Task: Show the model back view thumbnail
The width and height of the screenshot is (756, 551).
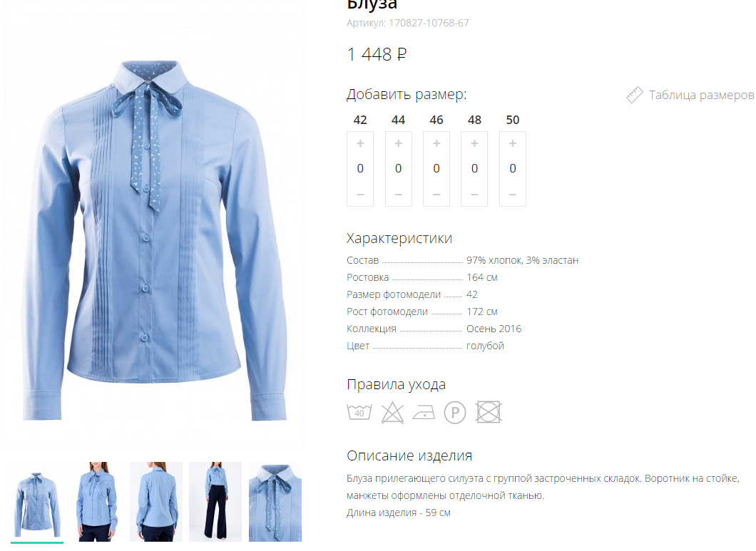Action: tap(156, 502)
